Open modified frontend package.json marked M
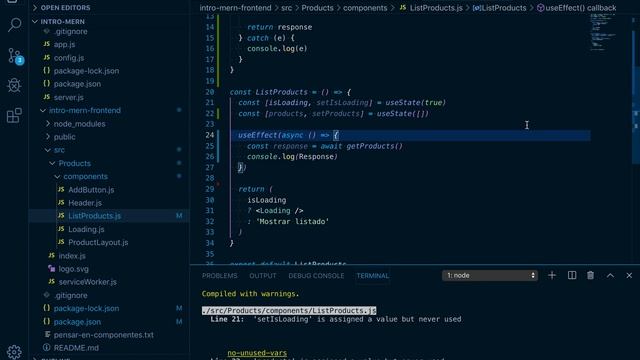 pyautogui.click(x=77, y=322)
